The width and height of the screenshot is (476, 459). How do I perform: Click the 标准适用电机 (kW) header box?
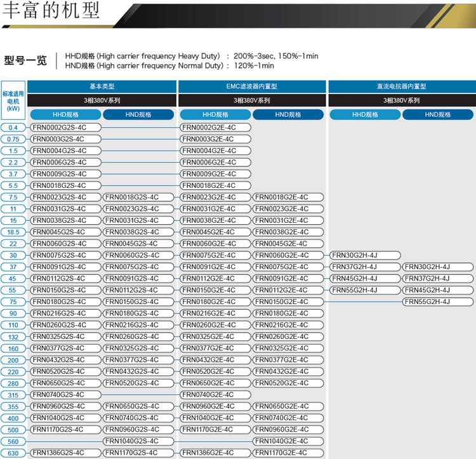(13, 100)
